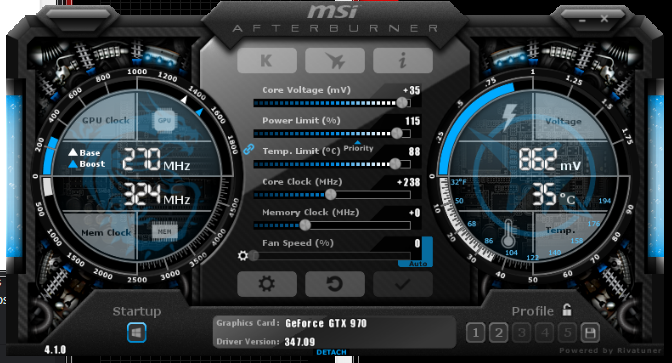
Task: Open the information i button
Action: click(x=402, y=60)
